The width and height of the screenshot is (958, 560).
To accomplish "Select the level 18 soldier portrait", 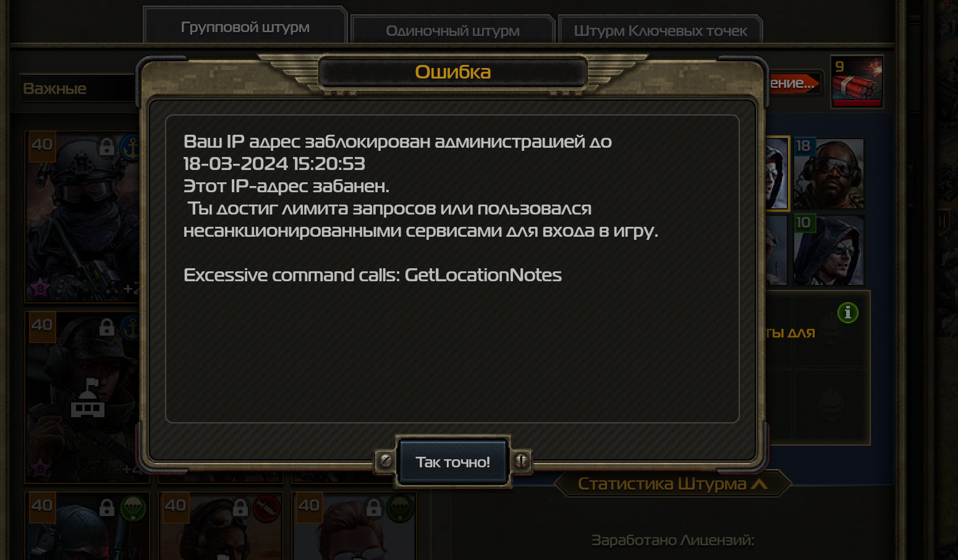I will click(x=828, y=173).
